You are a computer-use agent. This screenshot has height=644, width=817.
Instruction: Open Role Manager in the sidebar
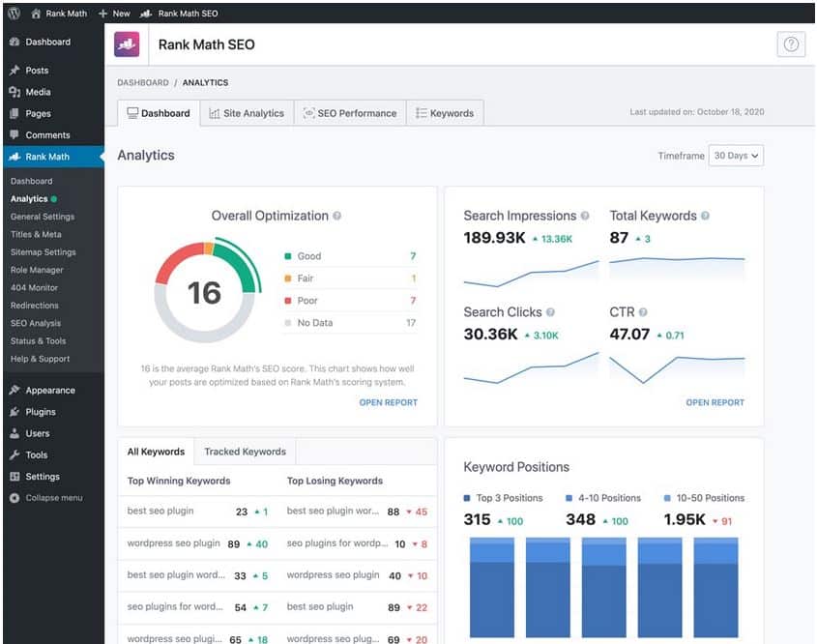[x=37, y=270]
